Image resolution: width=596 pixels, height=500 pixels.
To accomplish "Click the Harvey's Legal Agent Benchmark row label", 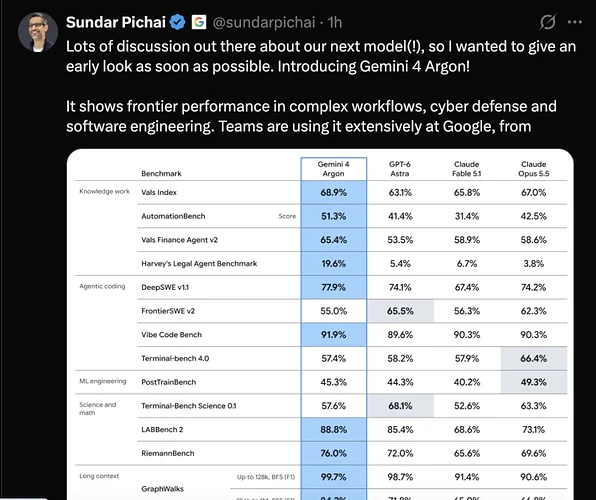I will click(x=199, y=263).
